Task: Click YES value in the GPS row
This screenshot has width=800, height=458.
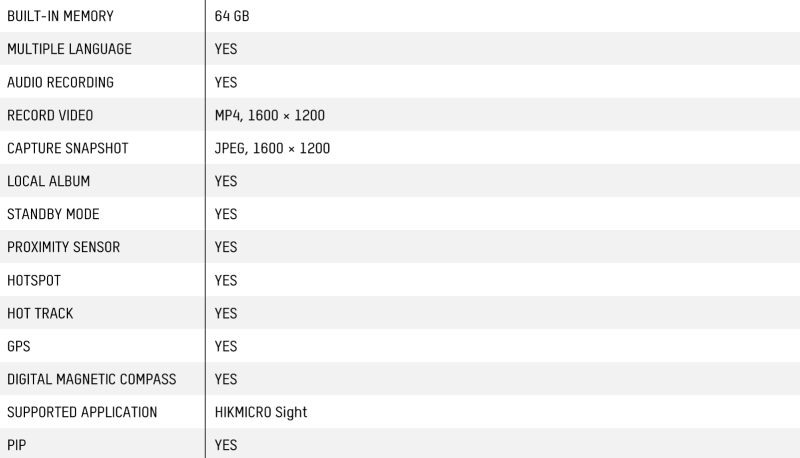Action: click(226, 346)
